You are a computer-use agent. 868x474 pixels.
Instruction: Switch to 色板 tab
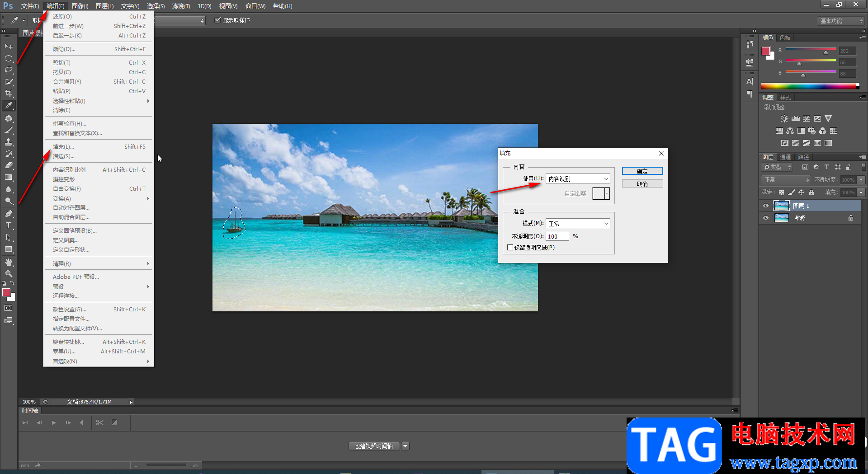tap(785, 38)
